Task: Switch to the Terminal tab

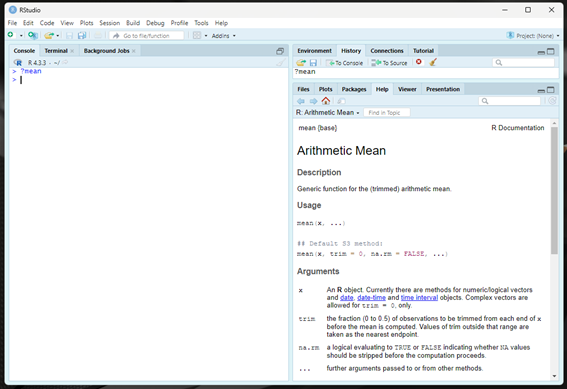Action: 56,51
